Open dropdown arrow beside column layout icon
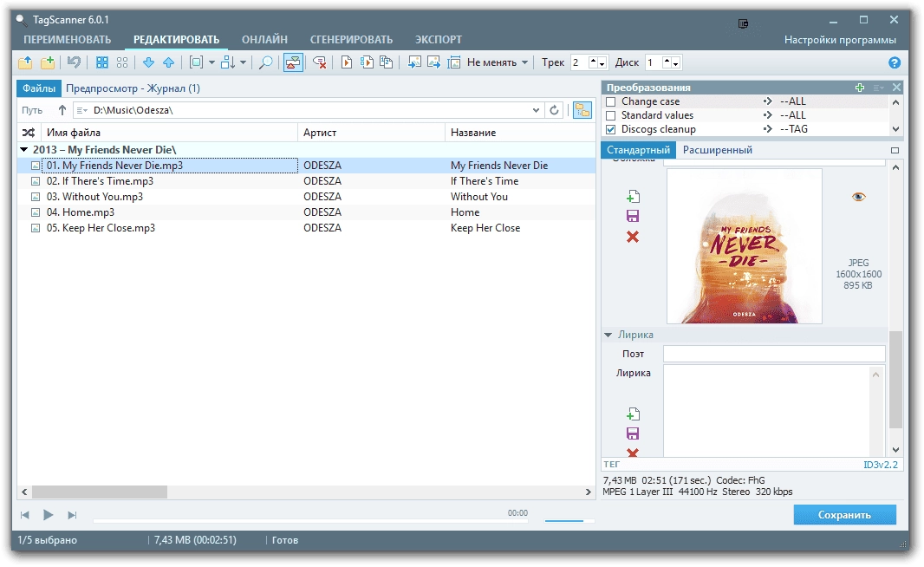 pos(212,62)
